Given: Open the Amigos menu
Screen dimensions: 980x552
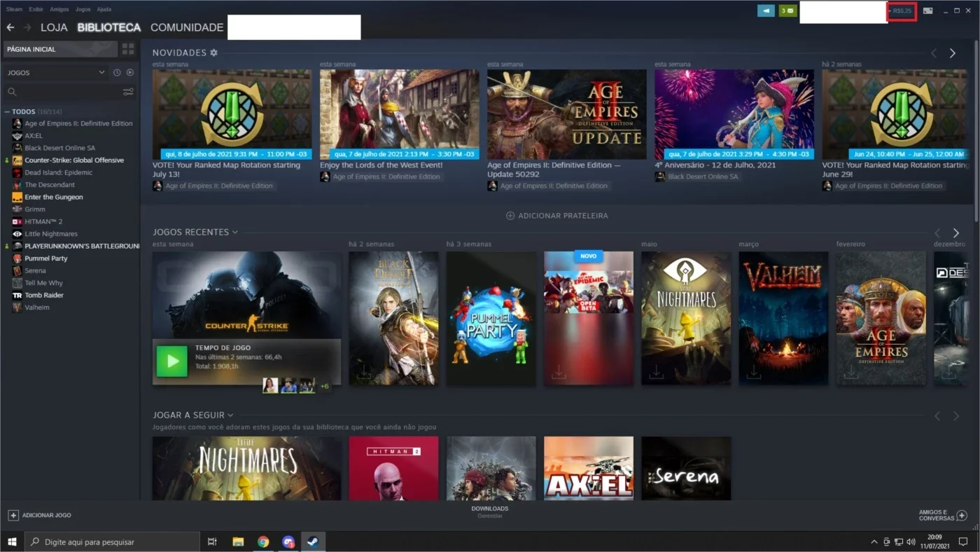Looking at the screenshot, I should tap(59, 9).
